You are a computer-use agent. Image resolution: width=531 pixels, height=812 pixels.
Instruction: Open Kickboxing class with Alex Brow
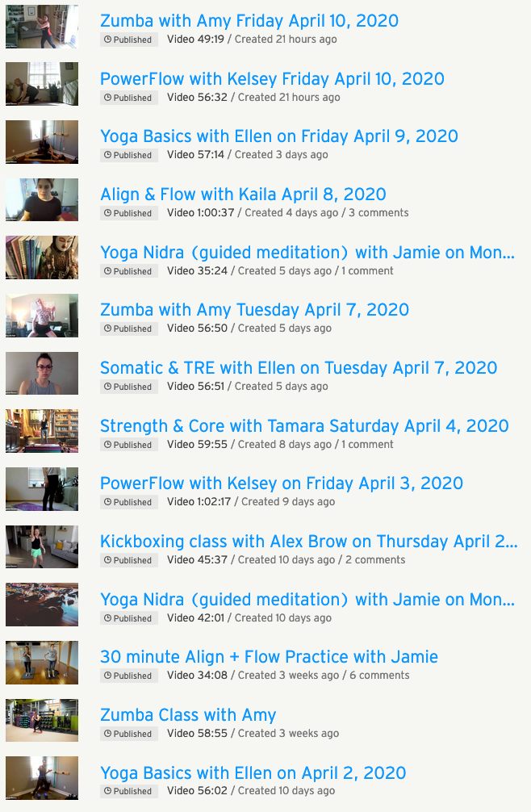(x=308, y=542)
